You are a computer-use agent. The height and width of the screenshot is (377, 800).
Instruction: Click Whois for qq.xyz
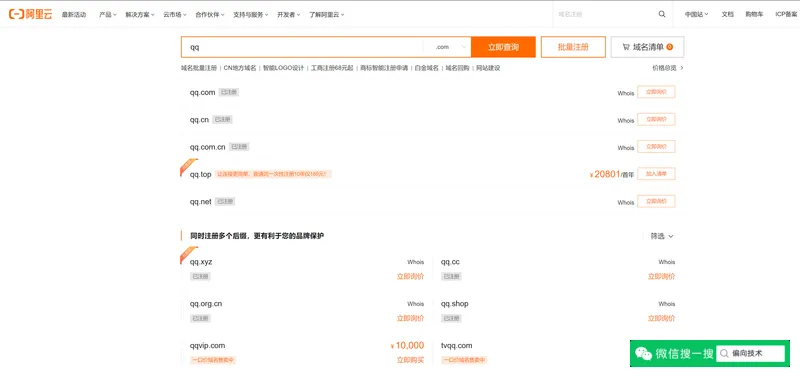tap(415, 262)
